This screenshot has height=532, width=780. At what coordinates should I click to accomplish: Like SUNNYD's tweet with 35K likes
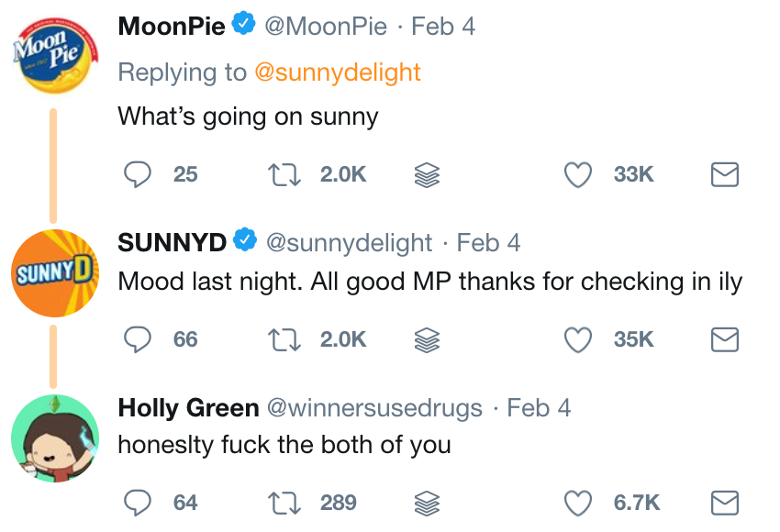(x=577, y=339)
